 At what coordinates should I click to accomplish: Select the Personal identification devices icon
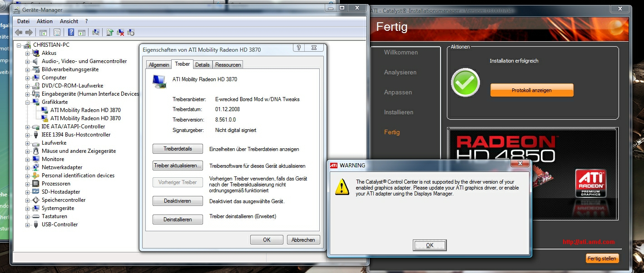36,175
